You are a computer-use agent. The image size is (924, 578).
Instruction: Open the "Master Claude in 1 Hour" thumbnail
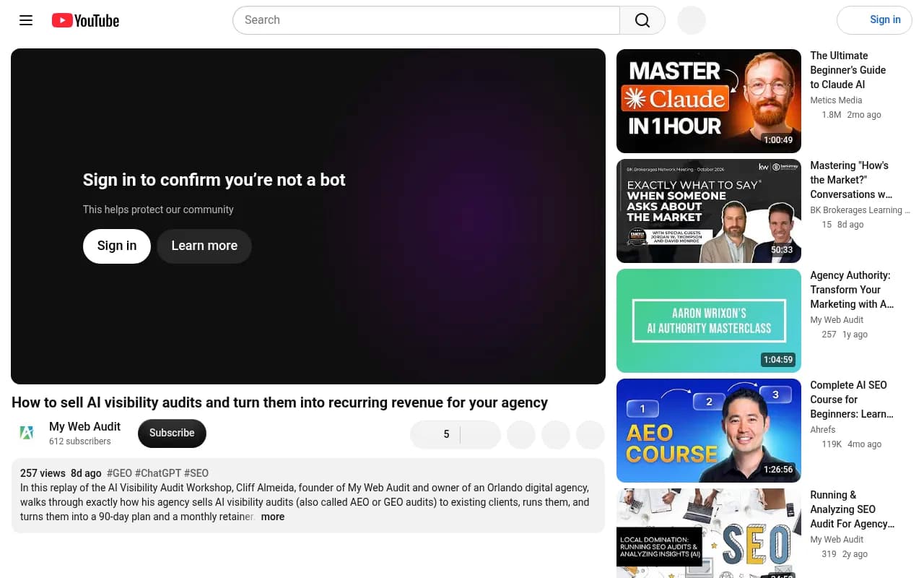pyautogui.click(x=709, y=101)
